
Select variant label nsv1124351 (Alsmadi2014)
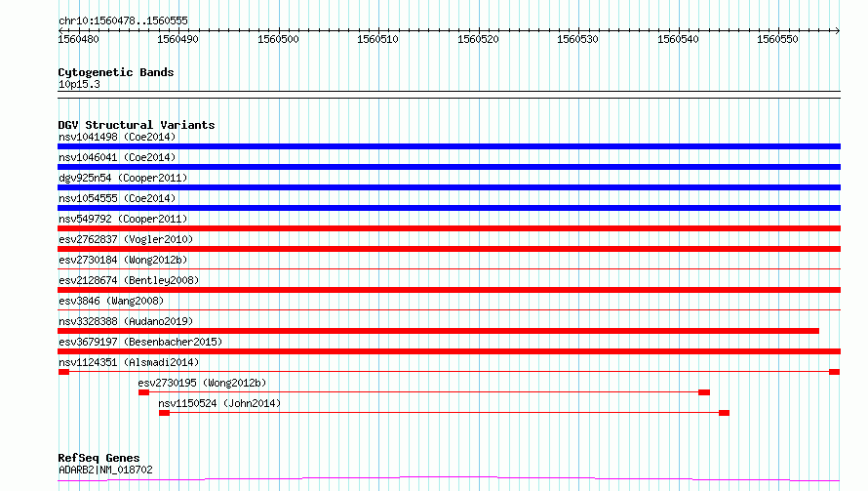point(129,362)
